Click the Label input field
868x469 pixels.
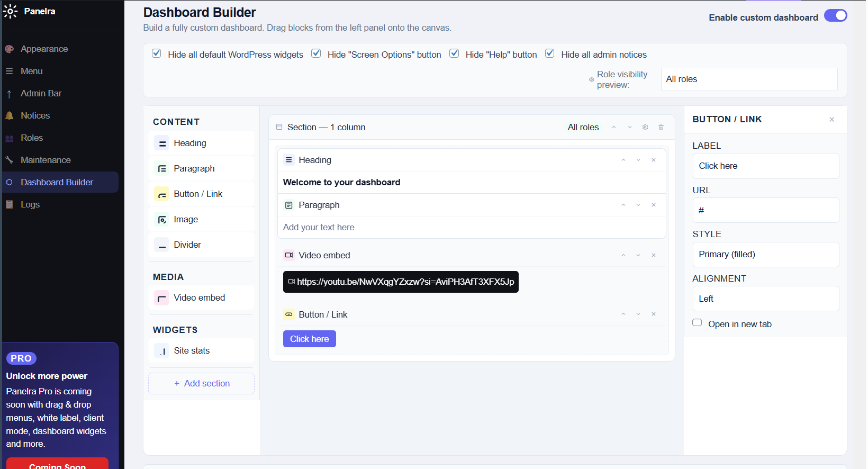765,166
